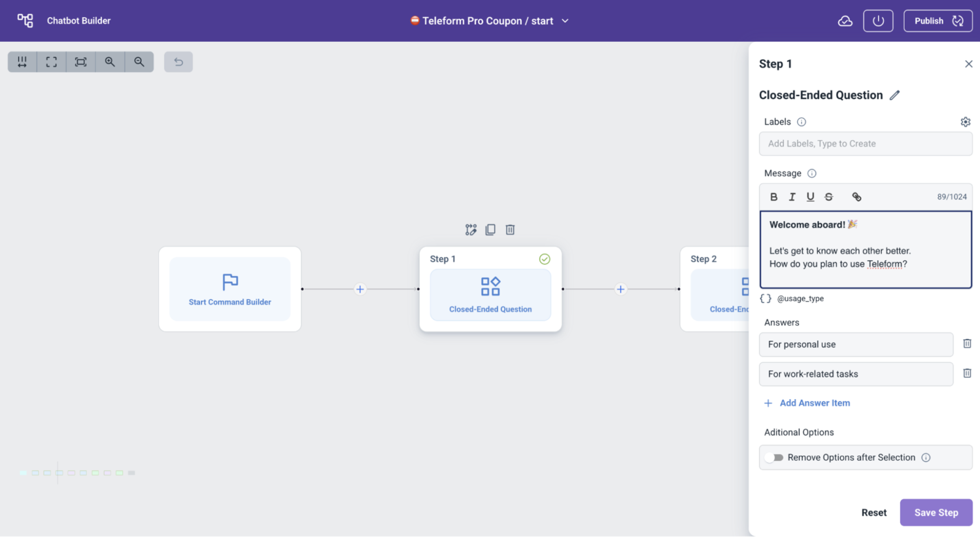Screen dimensions: 980x537
Task: Expand the Teleform Pro Coupon / start dropdown
Action: [565, 21]
